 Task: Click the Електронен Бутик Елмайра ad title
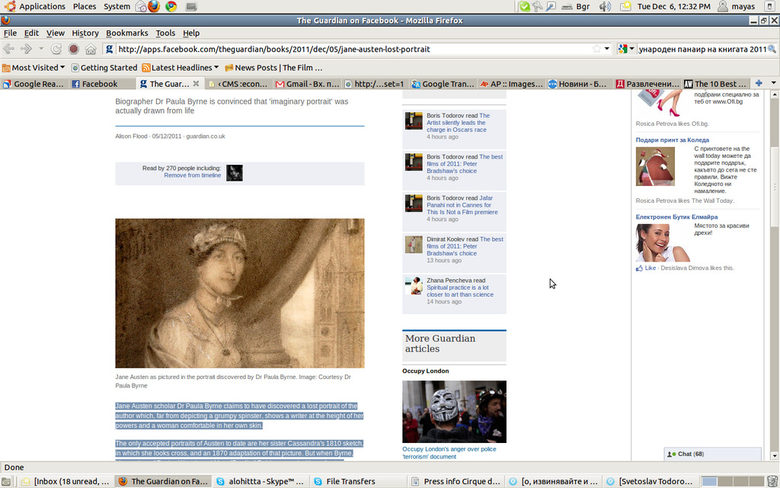click(677, 217)
